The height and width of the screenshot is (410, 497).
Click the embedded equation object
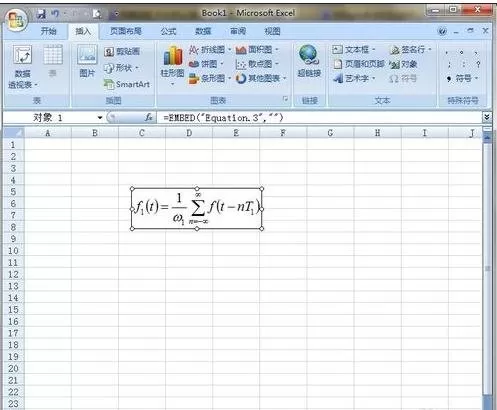[197, 209]
